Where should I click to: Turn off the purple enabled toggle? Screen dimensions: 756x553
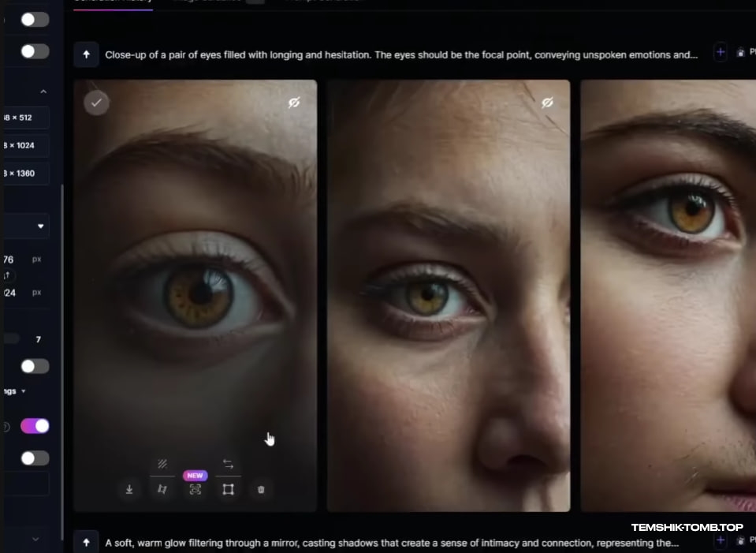(x=35, y=426)
